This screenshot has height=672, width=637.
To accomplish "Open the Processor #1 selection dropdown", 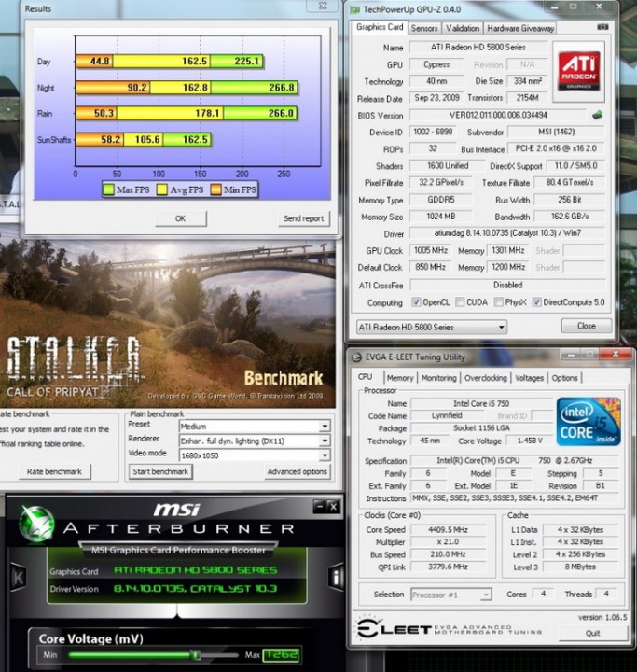I will [x=450, y=595].
